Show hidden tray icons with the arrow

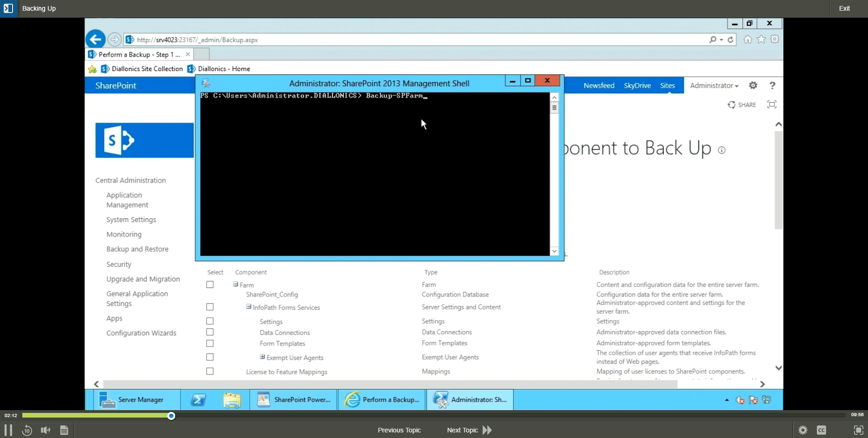point(727,399)
